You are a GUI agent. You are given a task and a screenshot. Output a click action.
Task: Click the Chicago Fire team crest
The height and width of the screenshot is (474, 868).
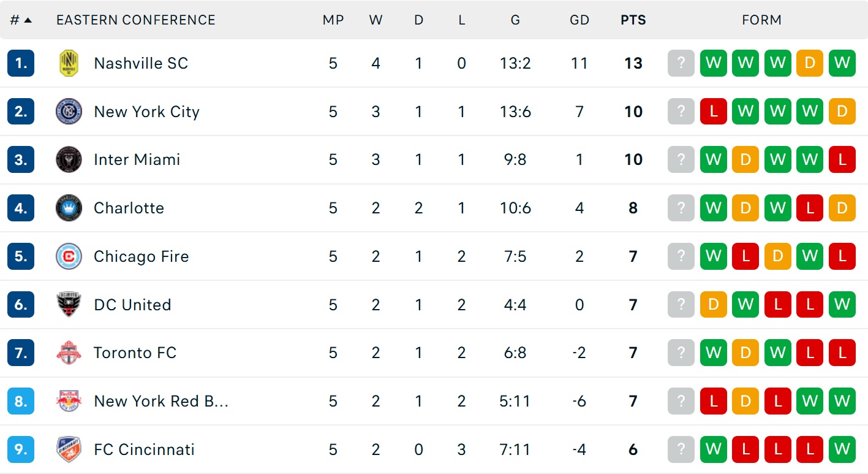(69, 256)
